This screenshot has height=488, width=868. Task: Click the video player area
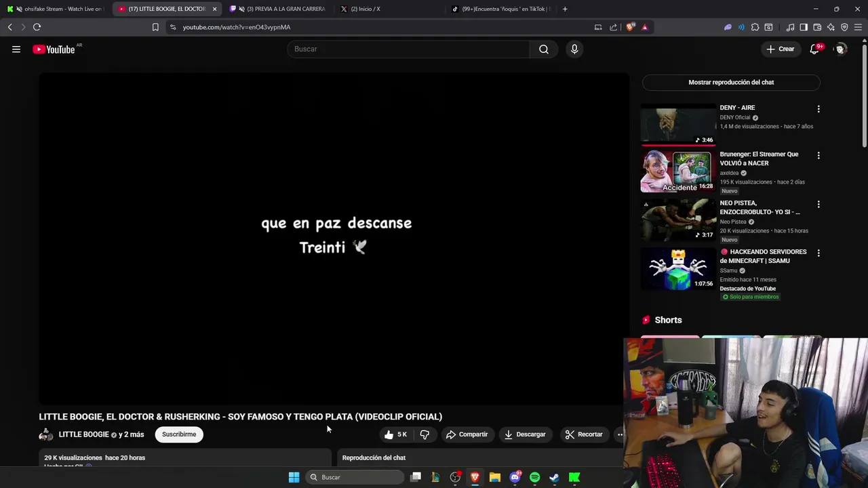tap(334, 239)
